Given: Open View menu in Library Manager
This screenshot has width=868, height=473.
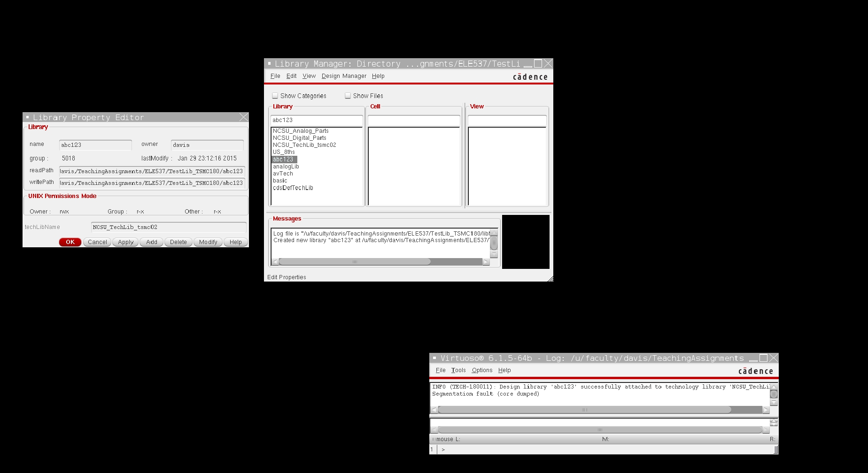Looking at the screenshot, I should point(309,76).
